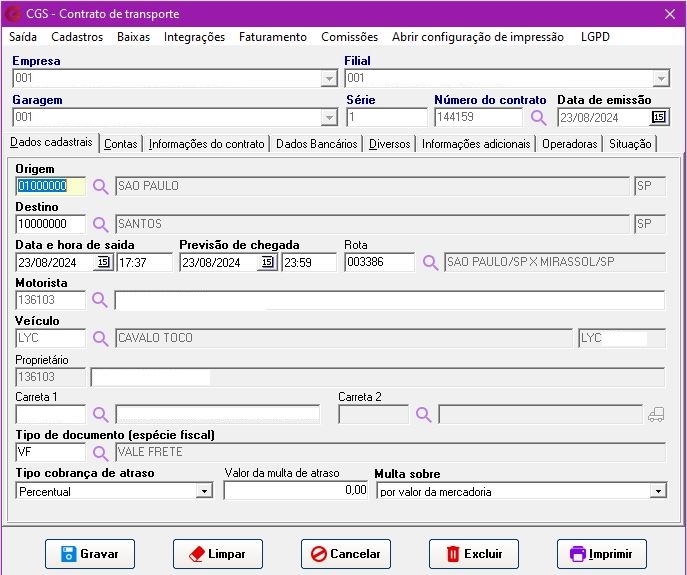Open the Integrações menu
Screen dimensions: 687x575
[x=194, y=37]
